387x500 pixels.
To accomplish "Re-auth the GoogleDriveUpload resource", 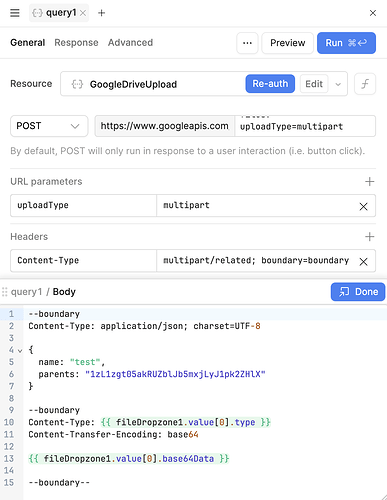I will tap(270, 84).
